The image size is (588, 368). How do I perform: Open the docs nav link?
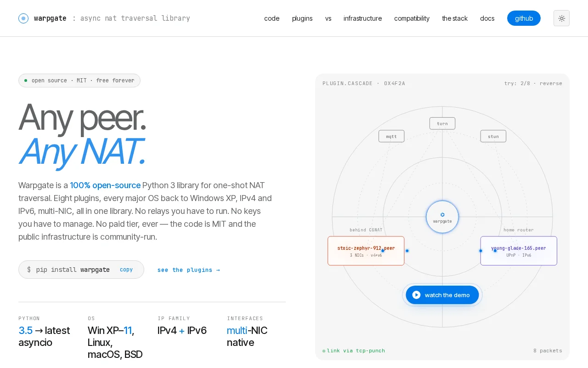487,18
